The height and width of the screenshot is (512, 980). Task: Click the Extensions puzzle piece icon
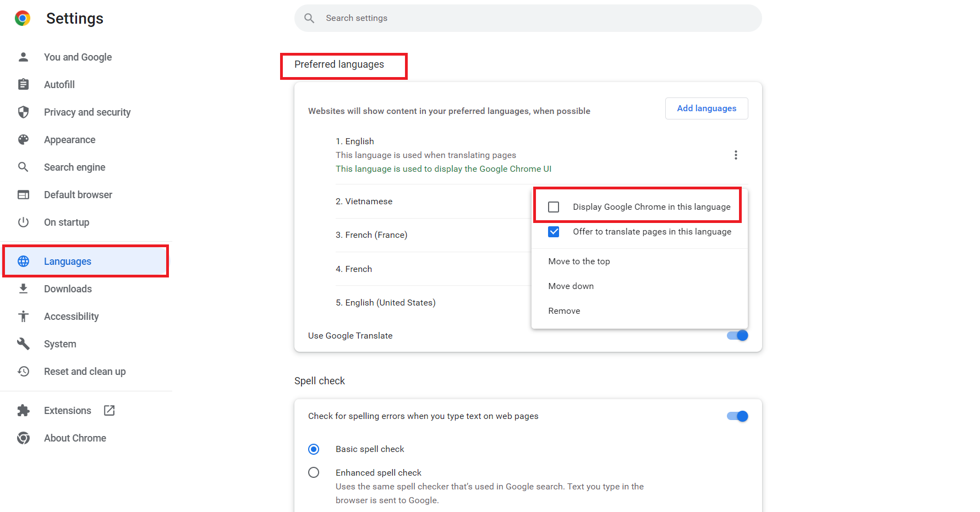[23, 410]
